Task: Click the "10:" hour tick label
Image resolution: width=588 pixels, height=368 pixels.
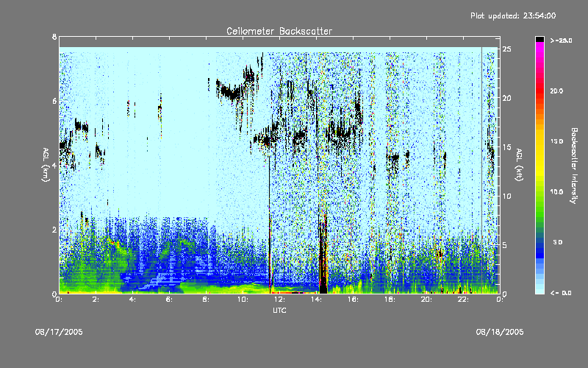Action: 243,300
